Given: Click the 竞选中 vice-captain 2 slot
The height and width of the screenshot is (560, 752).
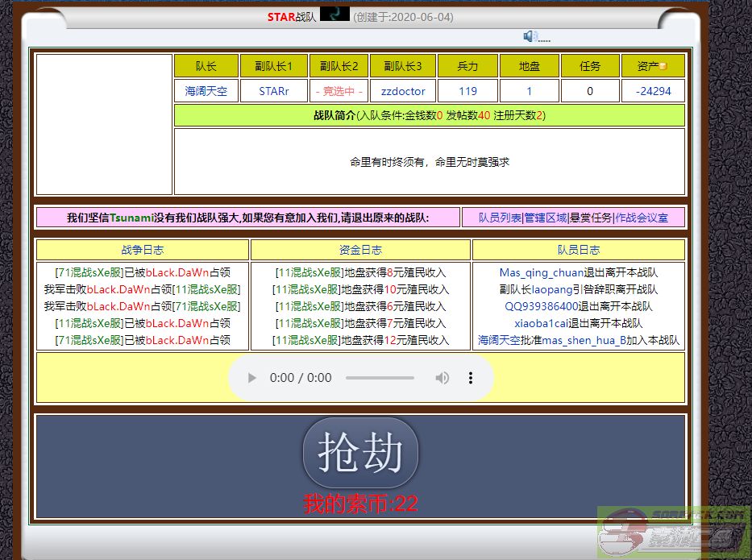Looking at the screenshot, I should click(339, 91).
